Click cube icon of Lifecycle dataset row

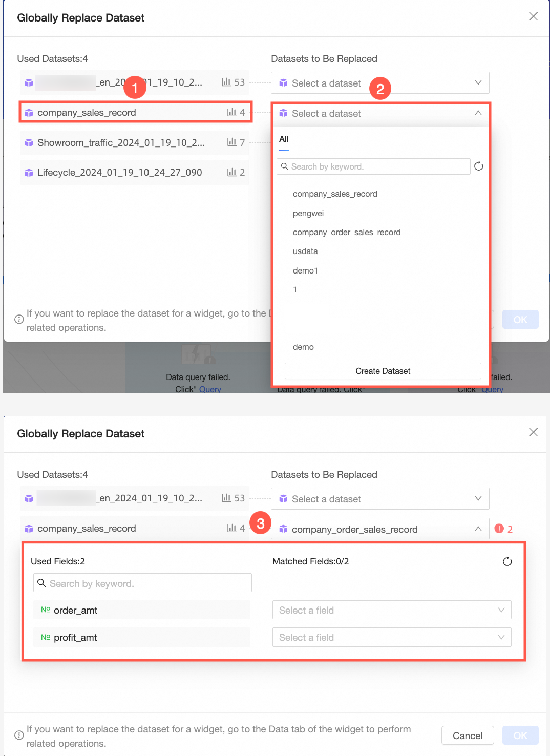click(x=29, y=173)
